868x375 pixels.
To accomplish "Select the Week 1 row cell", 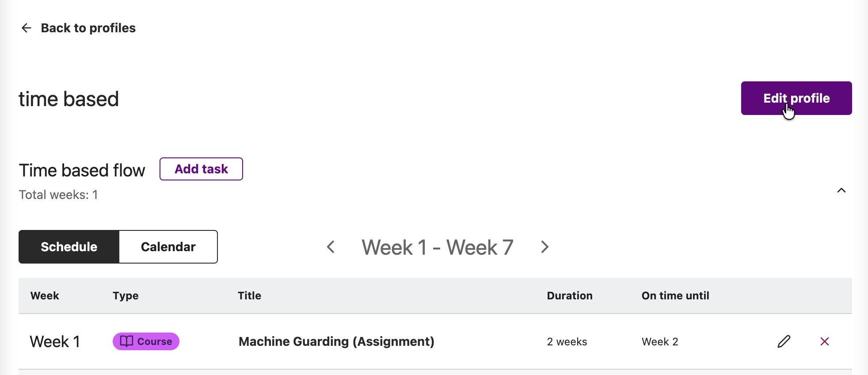I will click(55, 341).
